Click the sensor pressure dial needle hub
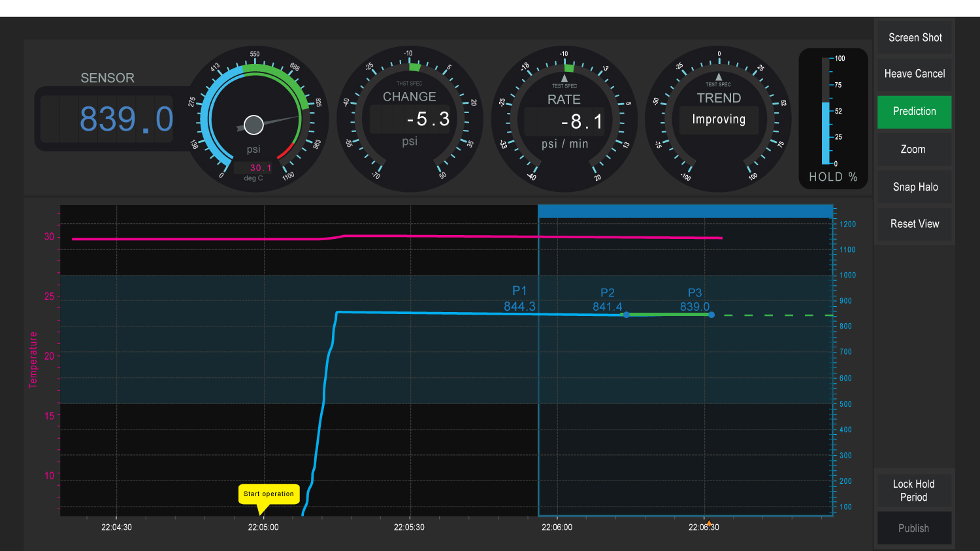The width and height of the screenshot is (980, 551). [x=253, y=124]
